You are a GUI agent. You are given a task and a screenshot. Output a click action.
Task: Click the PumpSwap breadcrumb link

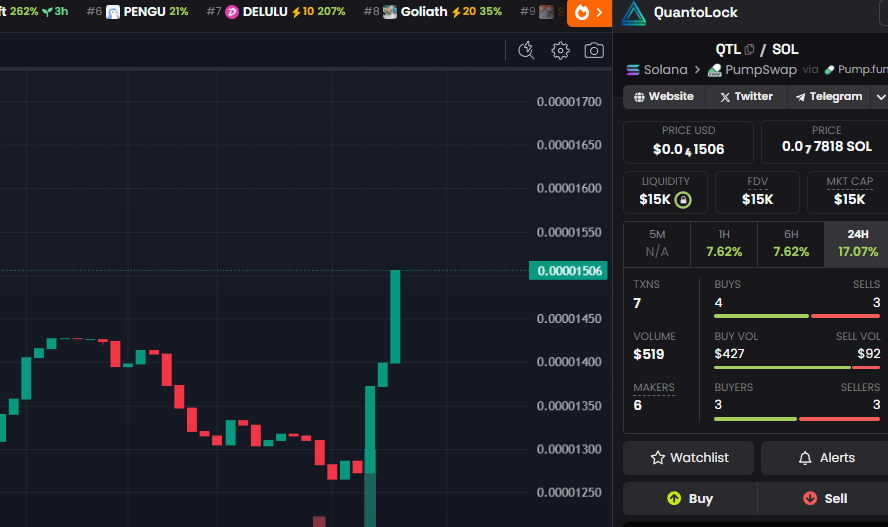click(x=753, y=70)
